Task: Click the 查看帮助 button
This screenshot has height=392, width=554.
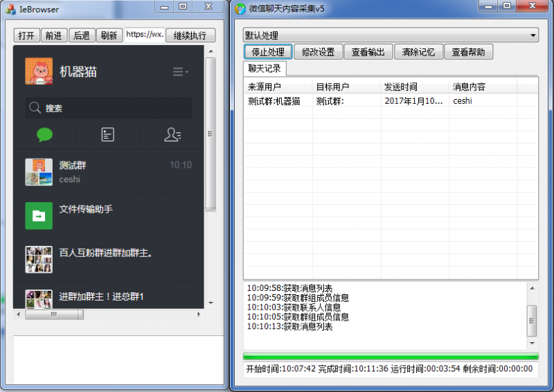Action: point(469,52)
